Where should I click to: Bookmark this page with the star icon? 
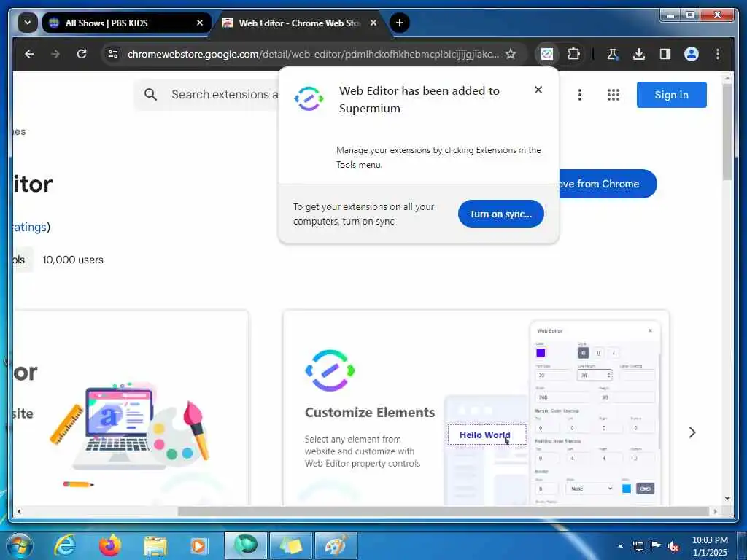click(x=511, y=54)
